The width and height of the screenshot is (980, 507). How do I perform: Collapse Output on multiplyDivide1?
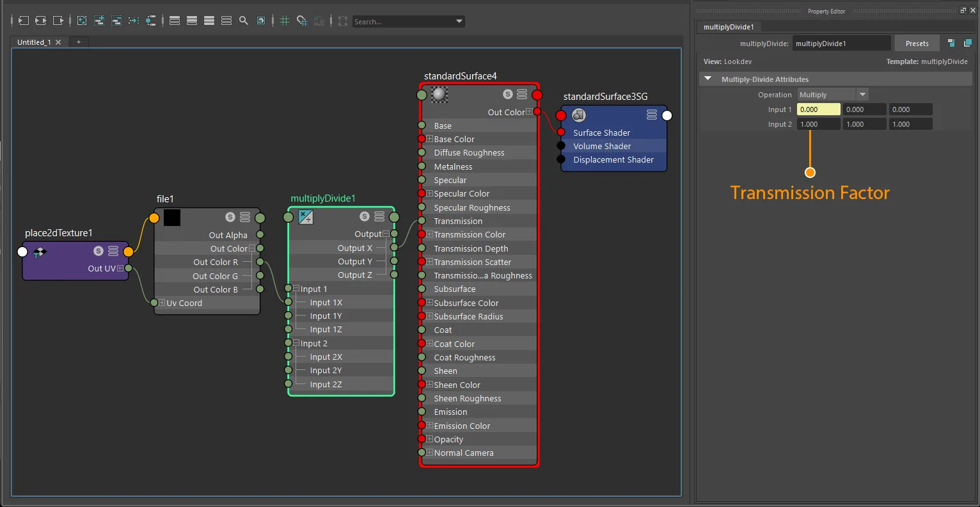click(386, 234)
